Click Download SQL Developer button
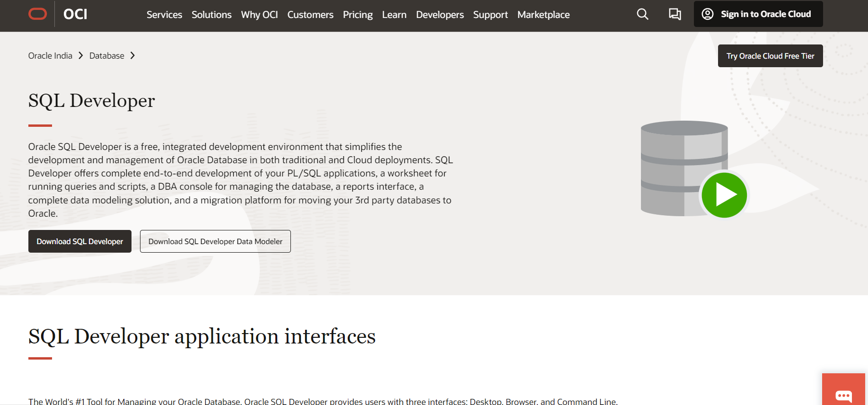The image size is (868, 405). pyautogui.click(x=80, y=241)
